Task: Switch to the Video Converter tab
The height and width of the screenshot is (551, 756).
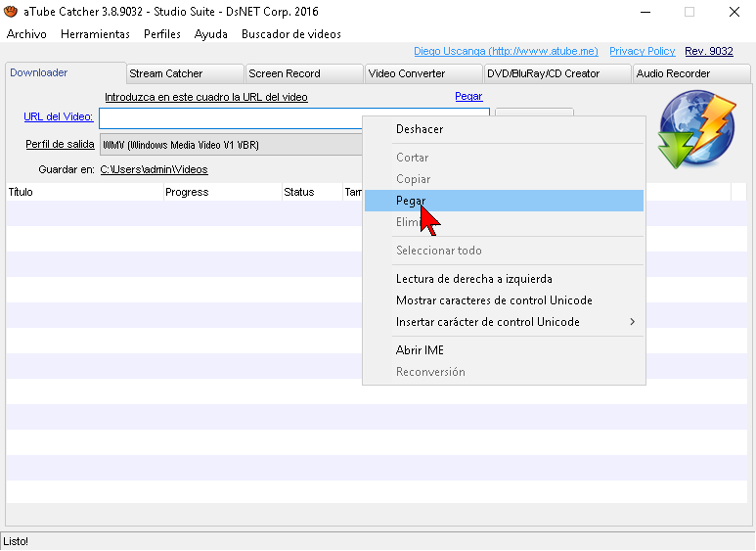Action: [423, 73]
